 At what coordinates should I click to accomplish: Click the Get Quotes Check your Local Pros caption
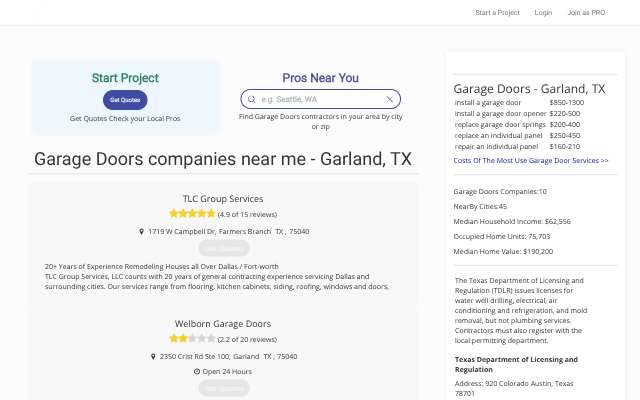tap(125, 118)
